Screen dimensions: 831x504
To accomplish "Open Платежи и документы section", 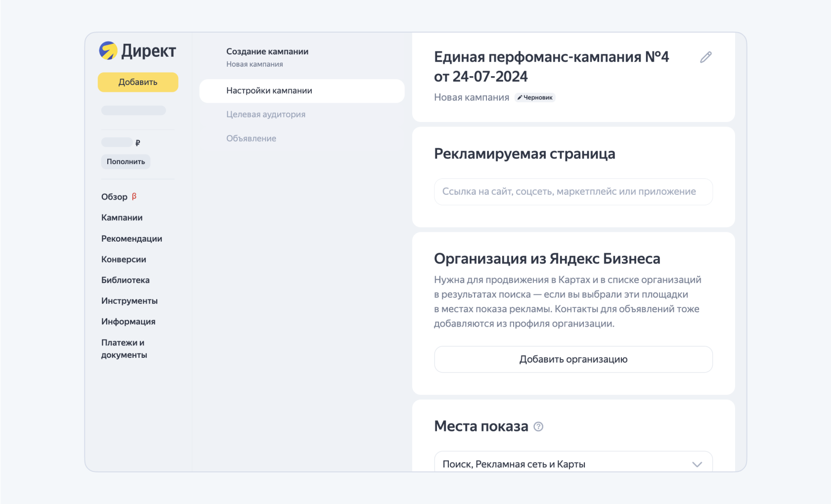I will coord(124,348).
